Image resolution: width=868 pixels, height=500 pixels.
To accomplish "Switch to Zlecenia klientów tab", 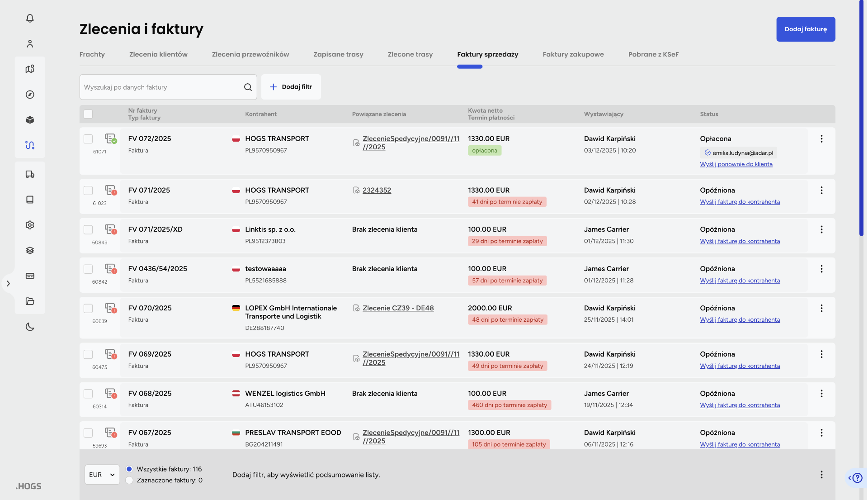I will coord(158,54).
